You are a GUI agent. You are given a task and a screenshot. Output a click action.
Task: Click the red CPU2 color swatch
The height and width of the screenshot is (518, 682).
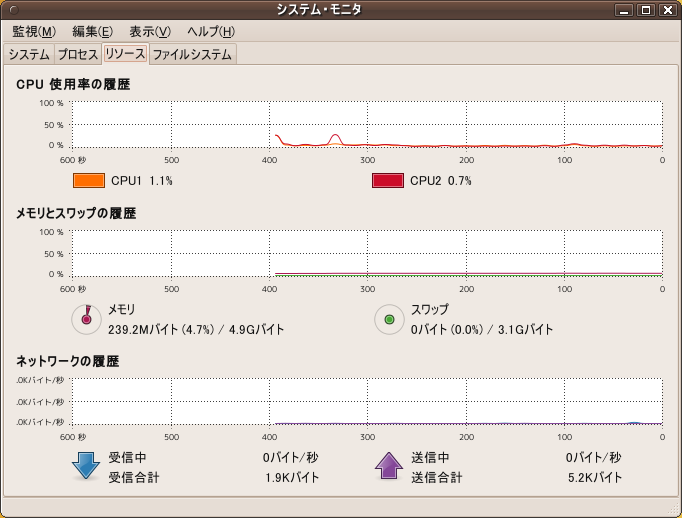pyautogui.click(x=388, y=181)
